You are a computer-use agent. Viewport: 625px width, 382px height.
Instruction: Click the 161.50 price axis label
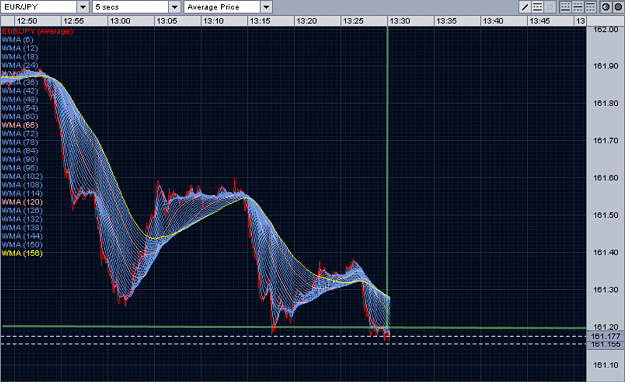click(605, 215)
